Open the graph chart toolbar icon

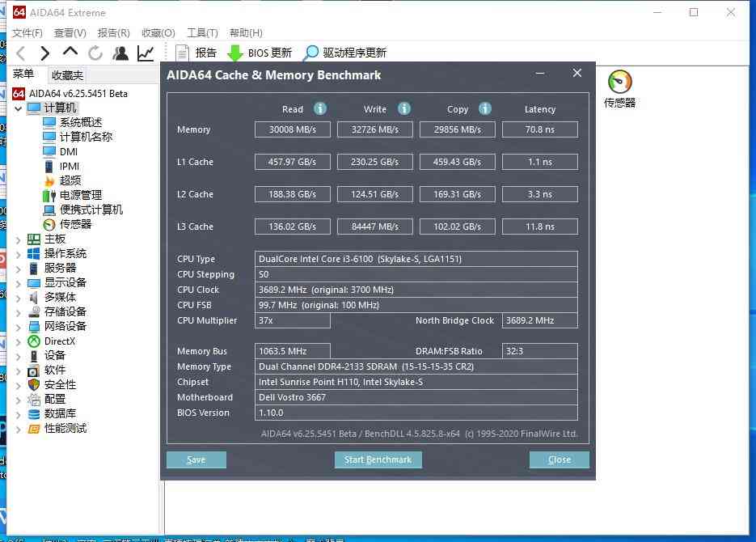point(146,53)
